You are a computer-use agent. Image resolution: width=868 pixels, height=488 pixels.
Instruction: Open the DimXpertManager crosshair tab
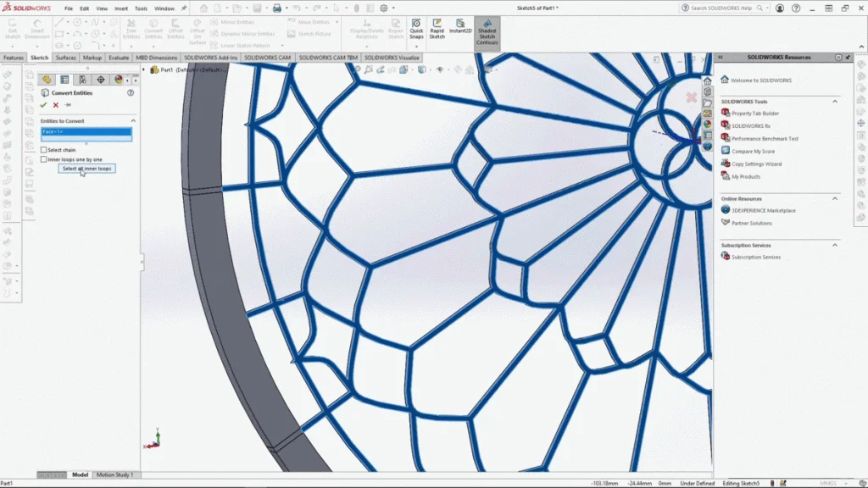[x=100, y=80]
